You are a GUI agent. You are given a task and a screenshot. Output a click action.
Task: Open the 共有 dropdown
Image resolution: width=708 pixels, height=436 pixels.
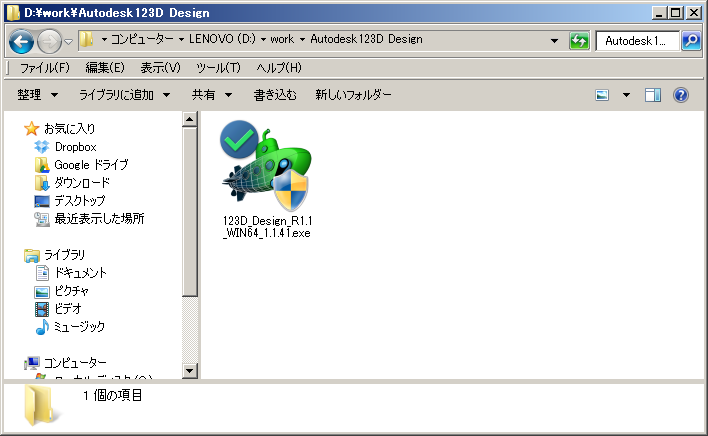point(212,95)
